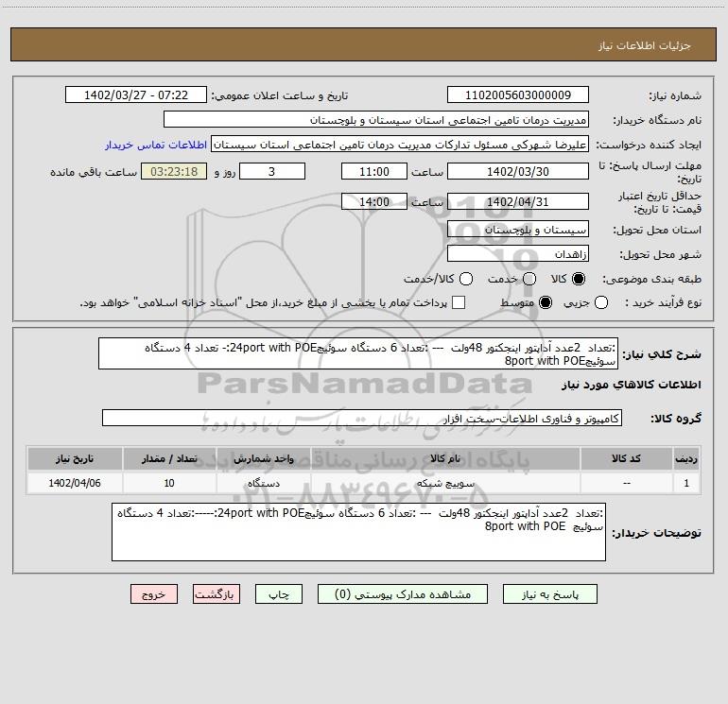Click the کد کالا column header
Image resolution: width=728 pixels, height=704 pixels.
(x=626, y=459)
